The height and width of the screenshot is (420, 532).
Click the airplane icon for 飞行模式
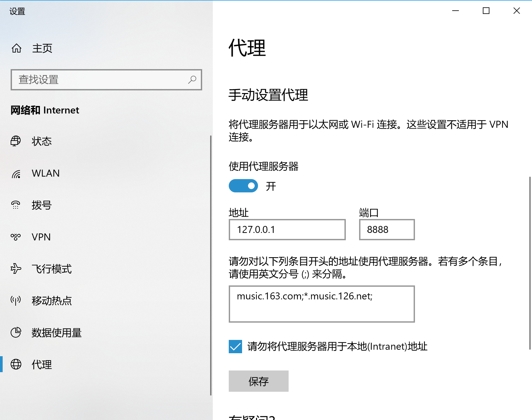point(16,268)
